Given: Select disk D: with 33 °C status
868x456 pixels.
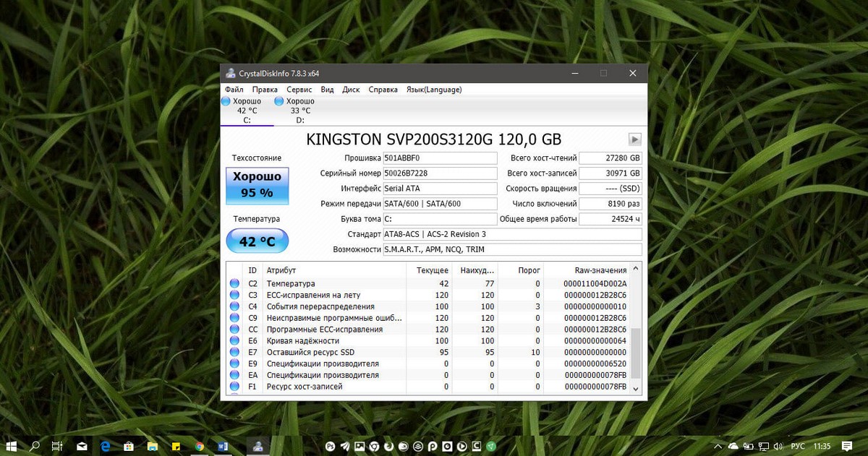Looking at the screenshot, I should point(300,111).
